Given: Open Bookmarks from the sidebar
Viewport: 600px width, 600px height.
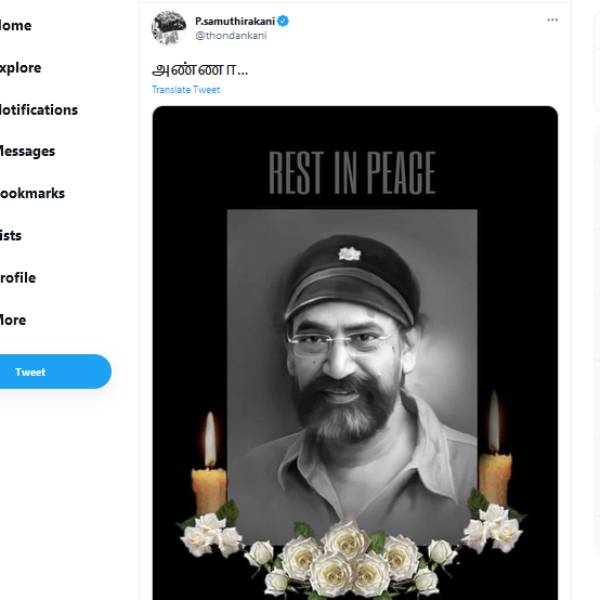Looking at the screenshot, I should [32, 194].
